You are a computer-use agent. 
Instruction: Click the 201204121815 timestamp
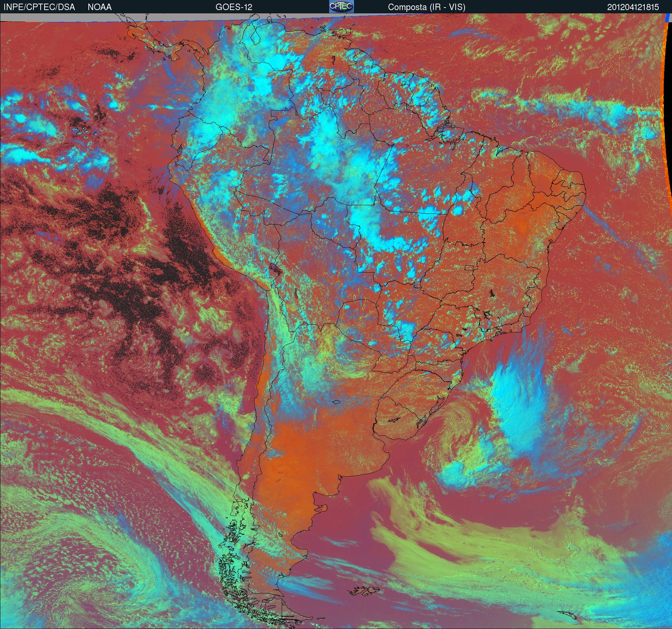point(633,7)
